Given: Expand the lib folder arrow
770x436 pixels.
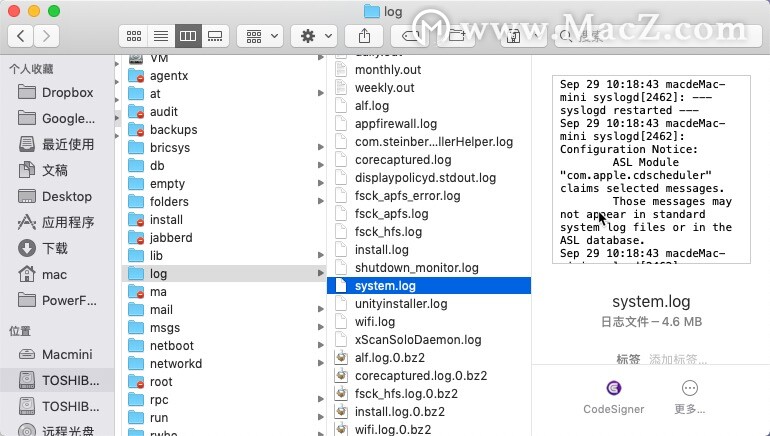Looking at the screenshot, I should click(321, 255).
